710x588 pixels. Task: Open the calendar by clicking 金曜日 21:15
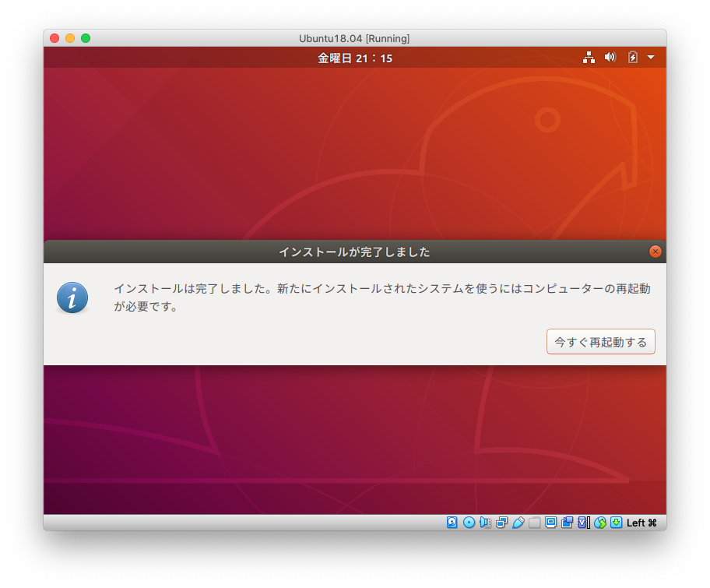pos(355,58)
